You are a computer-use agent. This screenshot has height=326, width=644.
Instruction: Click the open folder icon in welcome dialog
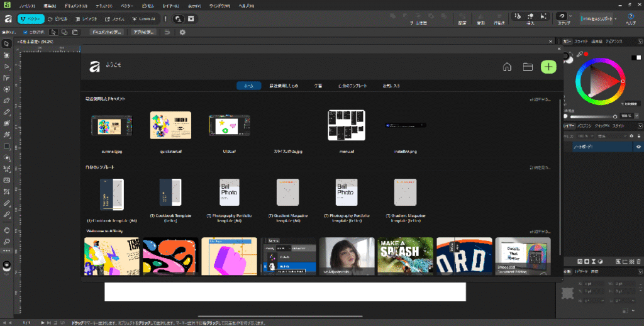(x=528, y=67)
